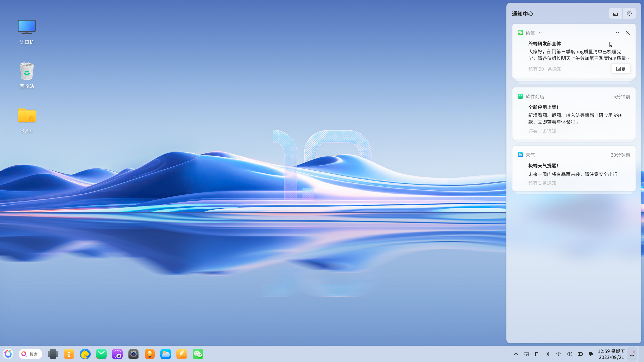Image resolution: width=644 pixels, height=362 pixels.
Task: Open the task view multitasking icon
Action: click(x=53, y=354)
